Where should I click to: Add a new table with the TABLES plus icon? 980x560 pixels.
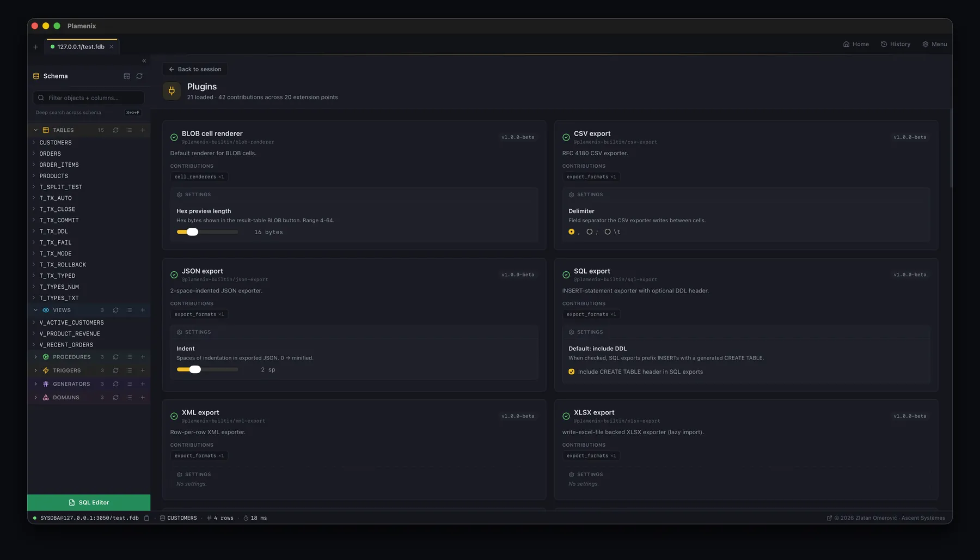coord(143,130)
